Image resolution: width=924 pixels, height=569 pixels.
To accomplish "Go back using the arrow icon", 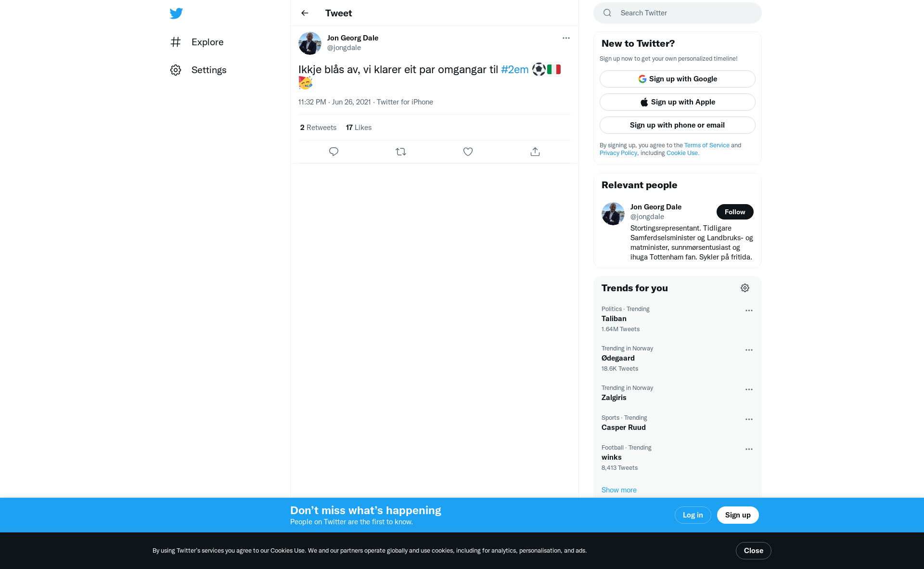I will 305,13.
